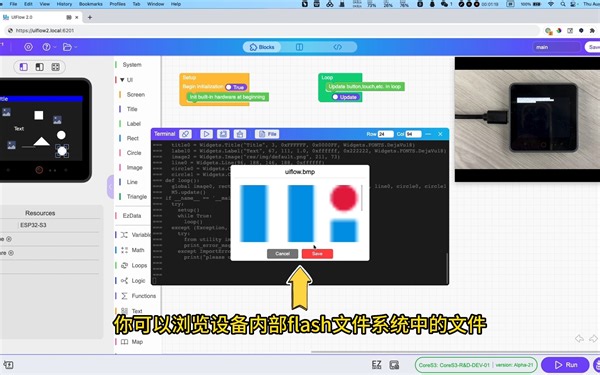Viewport: 600px width, 375px height.
Task: Select the white triangle widget on device preview
Action: [x=41, y=142]
